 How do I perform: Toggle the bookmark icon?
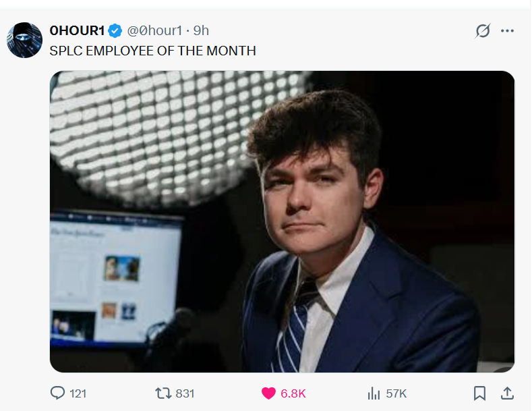479,393
